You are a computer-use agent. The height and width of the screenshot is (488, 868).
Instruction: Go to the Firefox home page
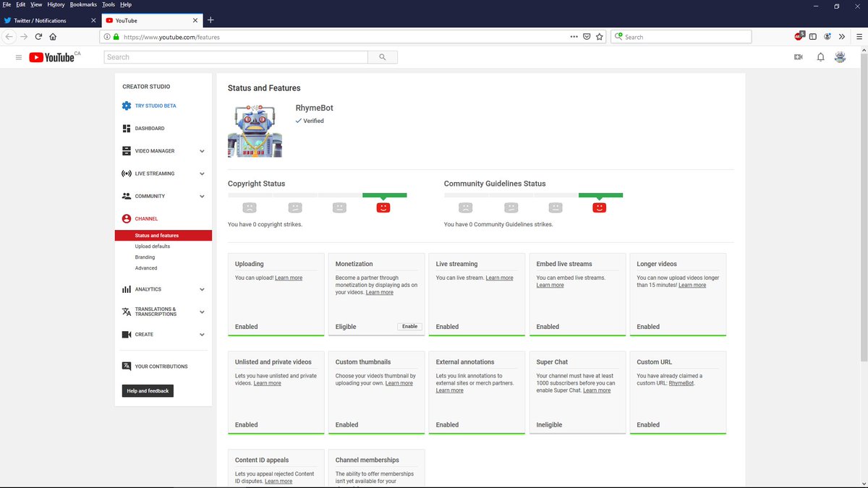tap(53, 37)
